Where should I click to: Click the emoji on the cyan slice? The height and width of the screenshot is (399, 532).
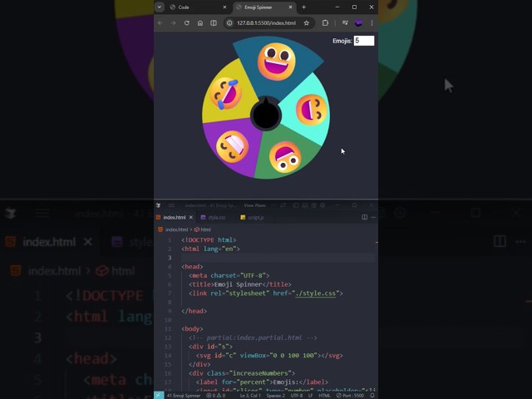click(312, 110)
